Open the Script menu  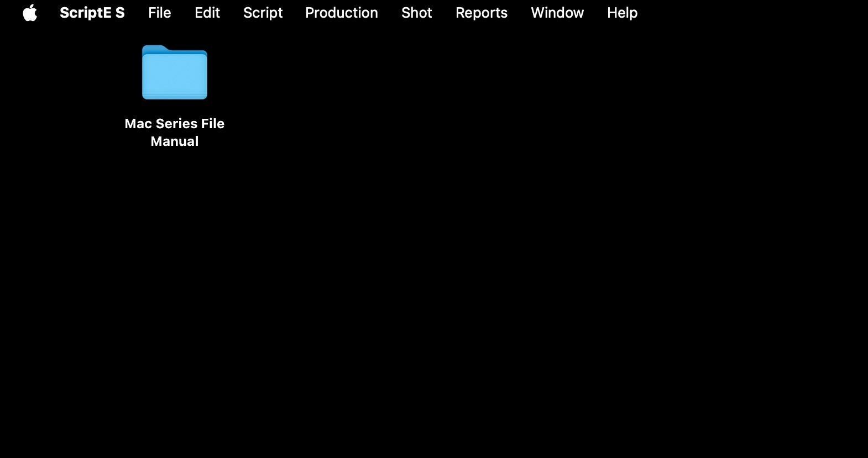(x=263, y=13)
